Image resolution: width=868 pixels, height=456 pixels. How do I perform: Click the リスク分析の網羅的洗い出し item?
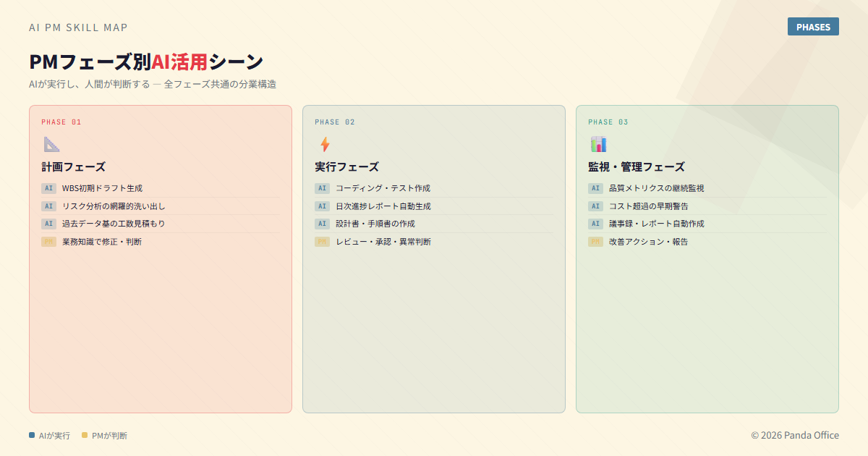(114, 206)
